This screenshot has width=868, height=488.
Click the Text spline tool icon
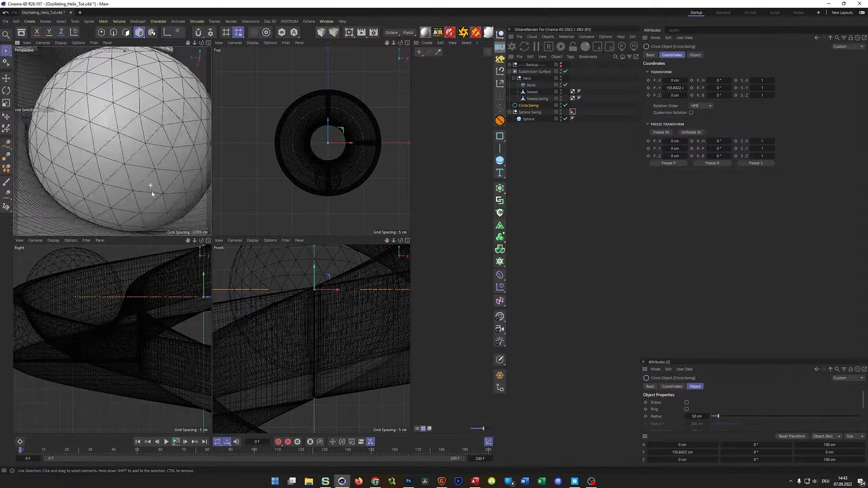point(500,173)
